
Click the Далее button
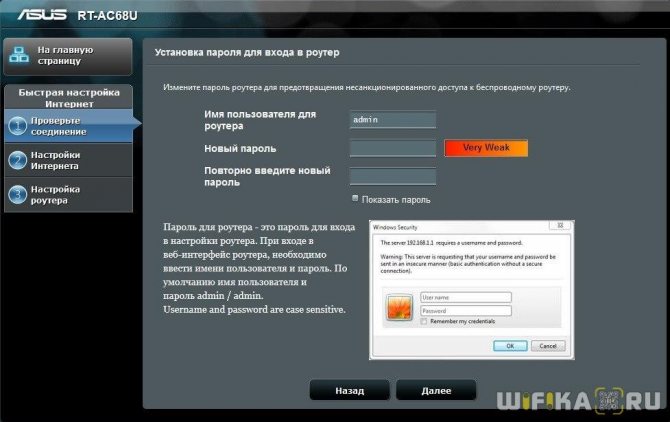(x=436, y=390)
